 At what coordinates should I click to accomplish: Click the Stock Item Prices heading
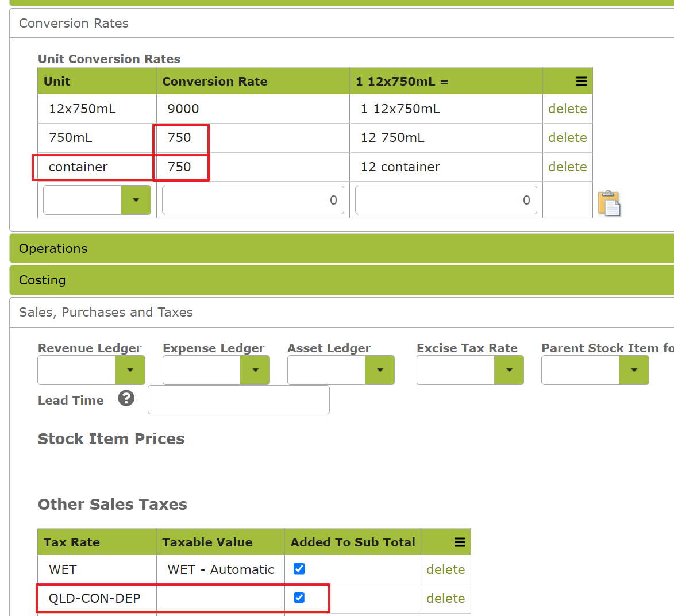coord(111,439)
